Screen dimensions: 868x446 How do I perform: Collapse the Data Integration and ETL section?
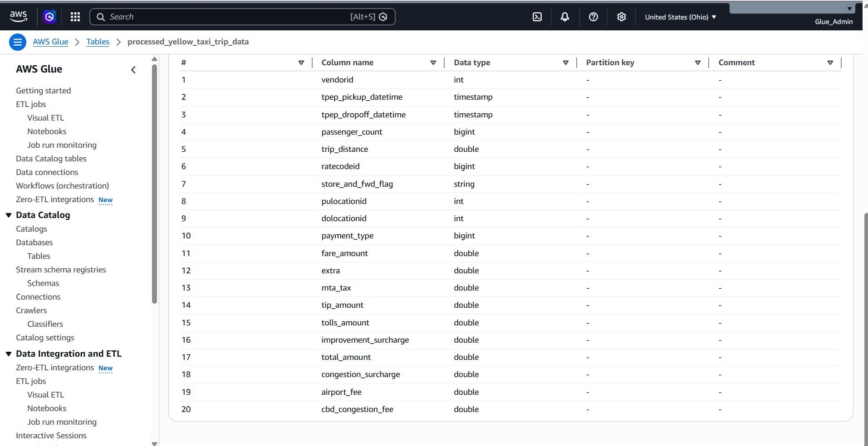click(x=9, y=354)
